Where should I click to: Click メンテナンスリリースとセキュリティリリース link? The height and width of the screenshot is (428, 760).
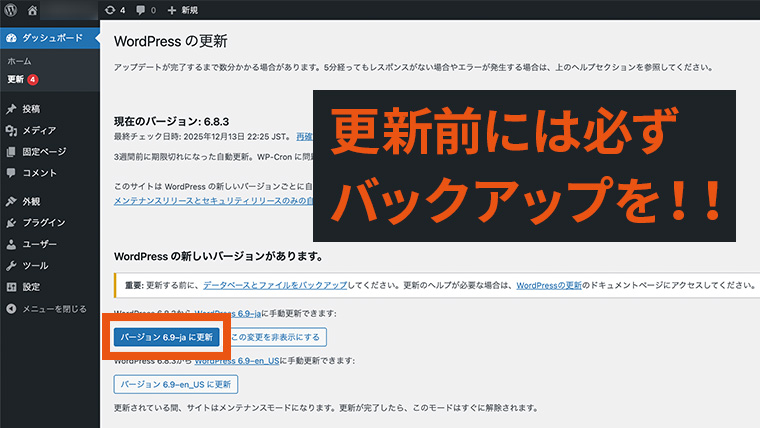[213, 201]
